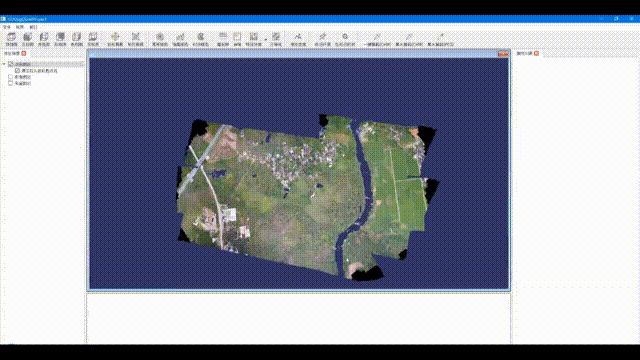Click the empty output panel below the map
This screenshot has width=640, height=360.
coord(298,318)
